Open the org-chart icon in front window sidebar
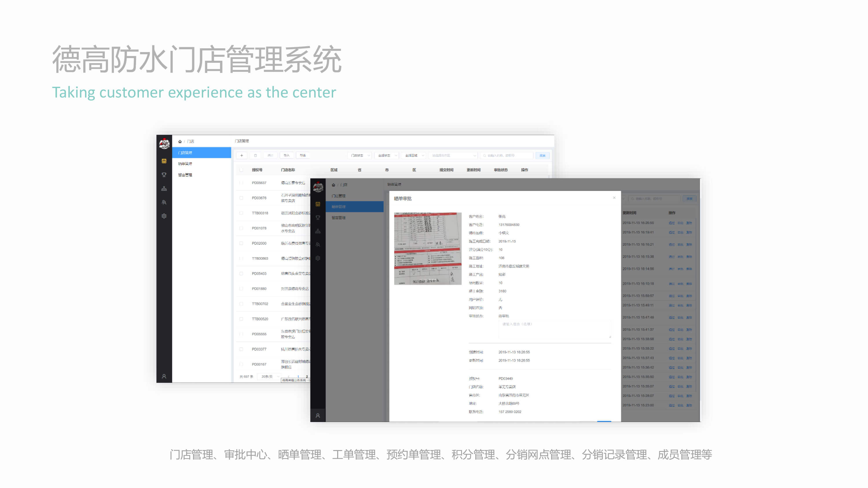 pos(318,231)
